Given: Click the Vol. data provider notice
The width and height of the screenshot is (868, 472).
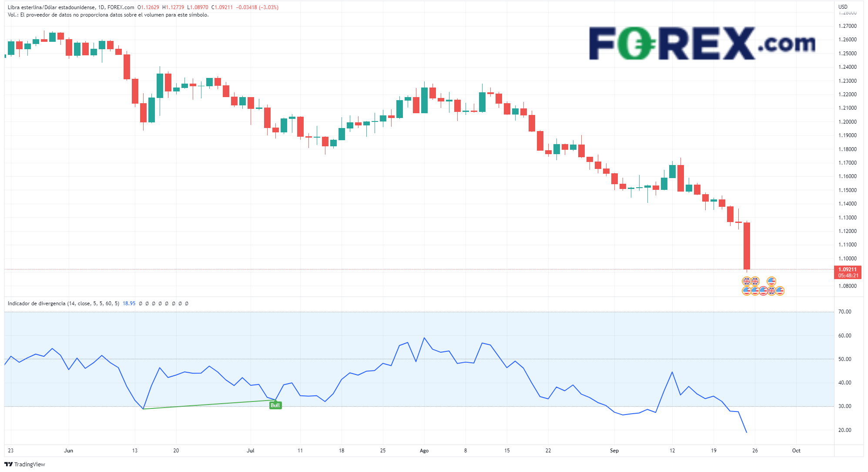Looking at the screenshot, I should 108,15.
